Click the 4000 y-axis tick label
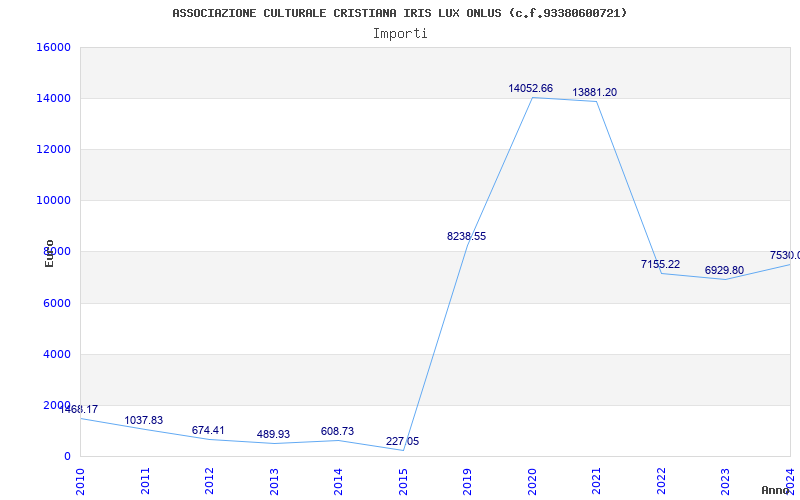 pos(56,354)
